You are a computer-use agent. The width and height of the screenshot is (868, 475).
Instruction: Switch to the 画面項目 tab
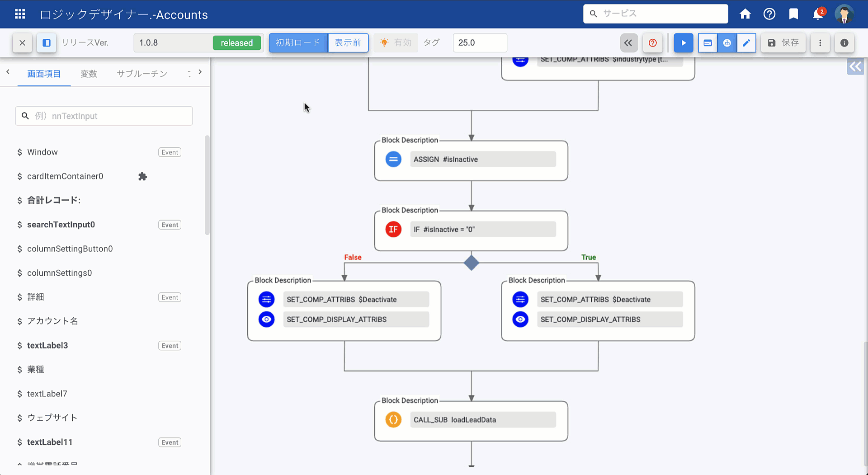[44, 74]
